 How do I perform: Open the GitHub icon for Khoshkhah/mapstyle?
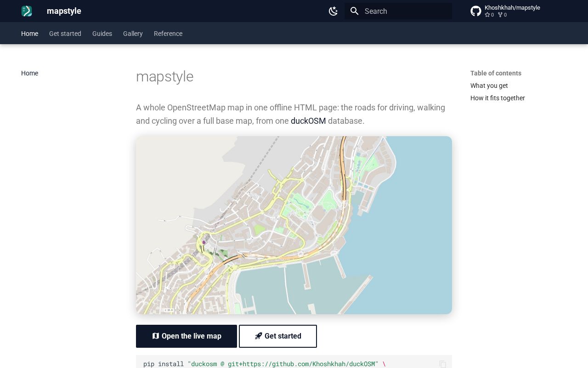point(476,11)
